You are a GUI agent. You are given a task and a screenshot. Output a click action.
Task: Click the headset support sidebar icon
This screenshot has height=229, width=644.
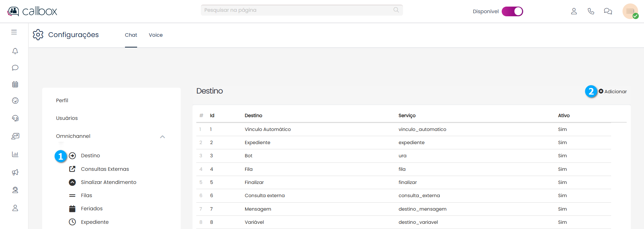[15, 118]
